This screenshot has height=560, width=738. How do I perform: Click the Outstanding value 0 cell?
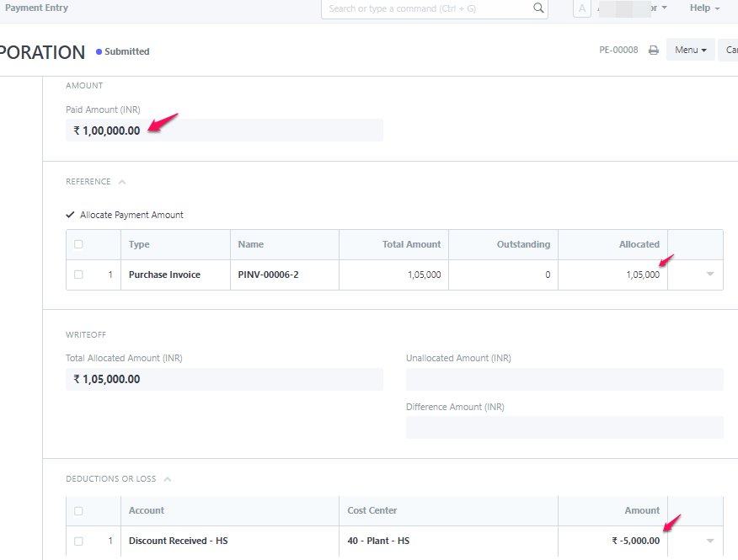(x=504, y=275)
